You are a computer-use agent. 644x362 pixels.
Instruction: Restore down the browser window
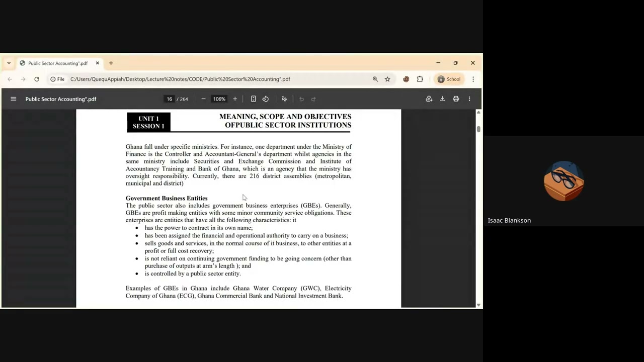[x=455, y=63]
